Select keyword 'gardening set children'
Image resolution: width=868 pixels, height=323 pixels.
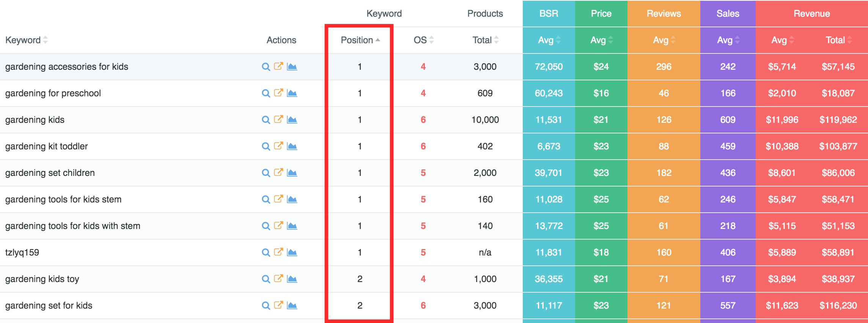point(50,173)
